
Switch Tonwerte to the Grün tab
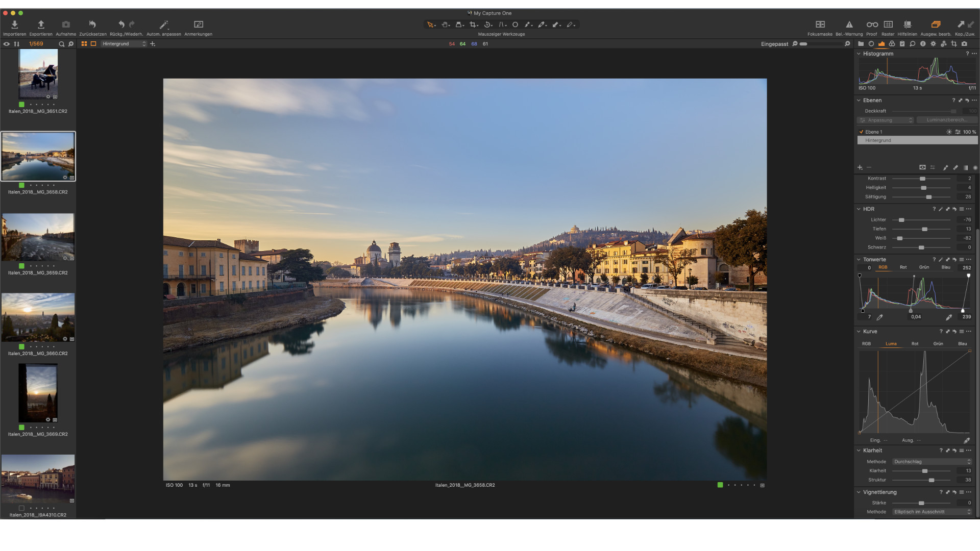click(x=924, y=267)
